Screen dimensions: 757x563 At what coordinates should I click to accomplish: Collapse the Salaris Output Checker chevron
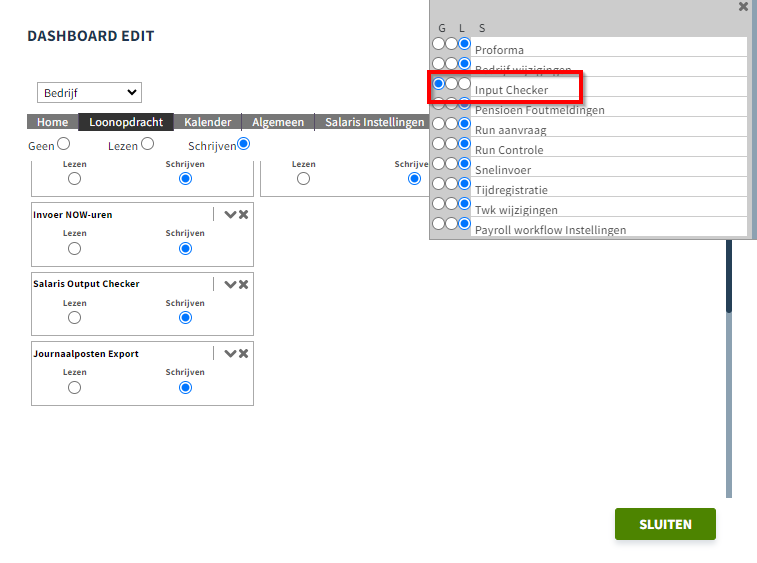[x=230, y=284]
